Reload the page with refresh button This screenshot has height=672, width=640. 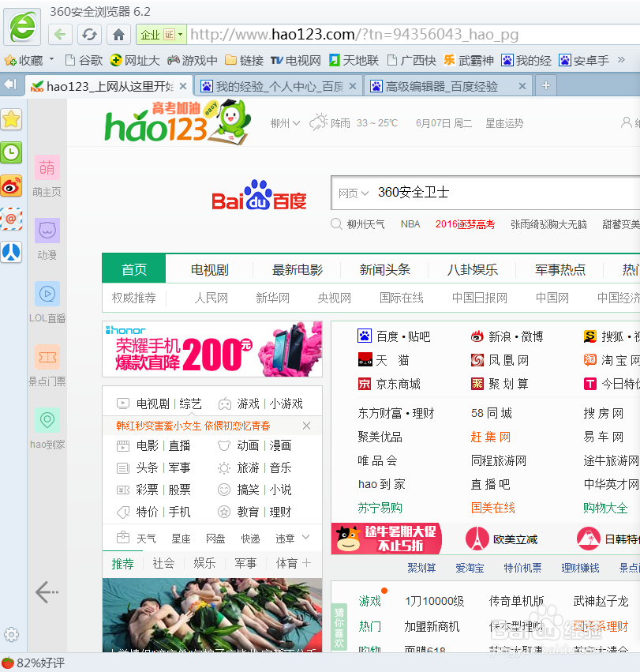[x=89, y=34]
